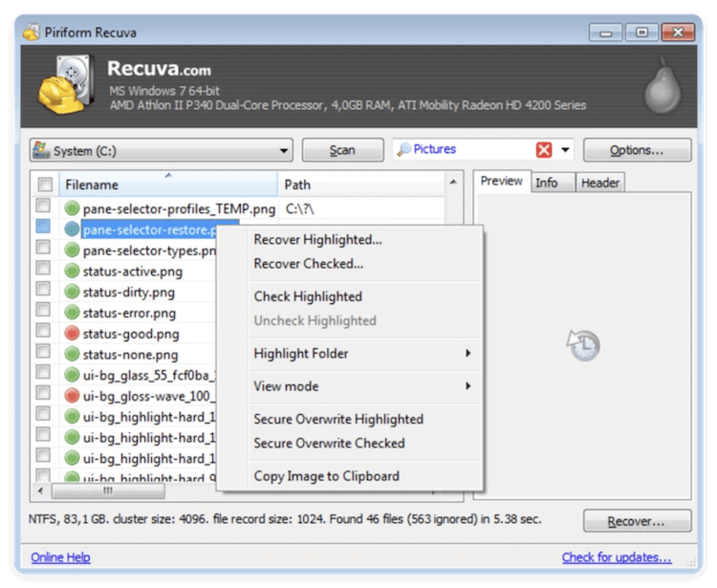This screenshot has height=588, width=717.
Task: Sort by the Path column header
Action: coord(360,185)
